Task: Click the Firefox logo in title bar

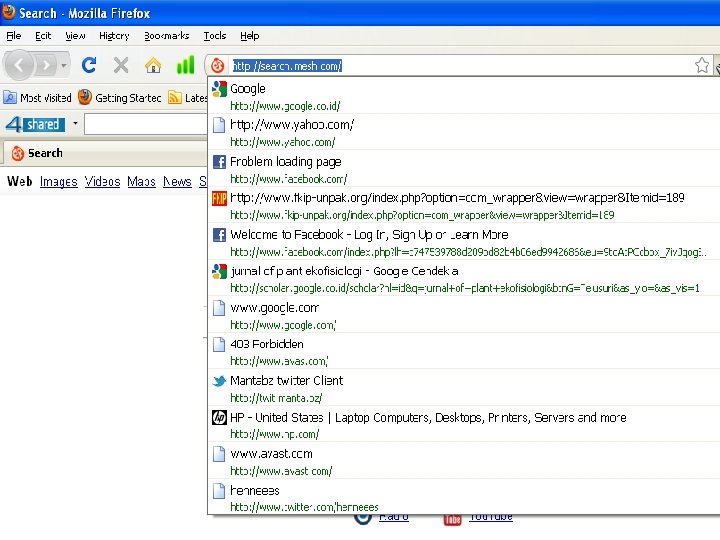Action: 8,12
